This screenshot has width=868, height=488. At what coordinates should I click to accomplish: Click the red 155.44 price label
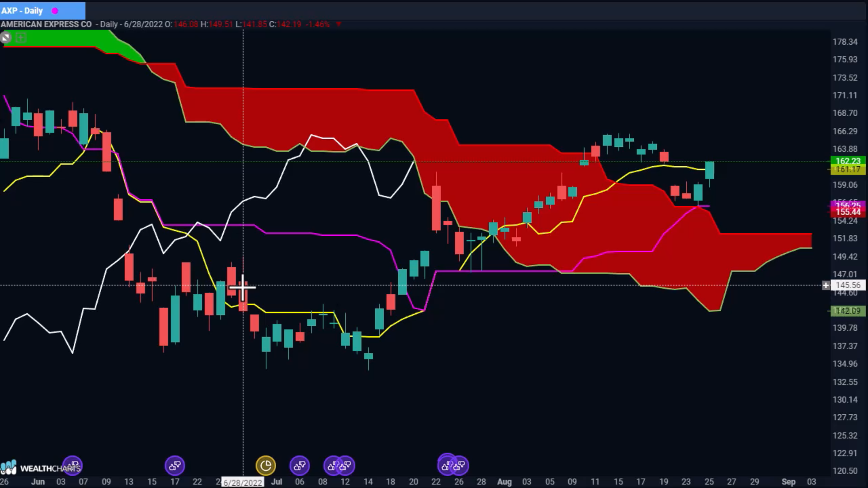[848, 212]
